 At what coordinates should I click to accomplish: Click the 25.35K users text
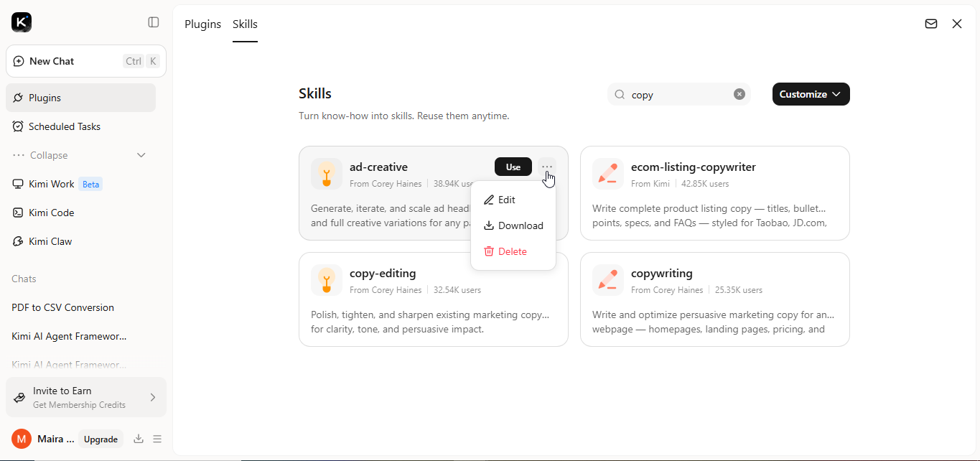pyautogui.click(x=739, y=290)
